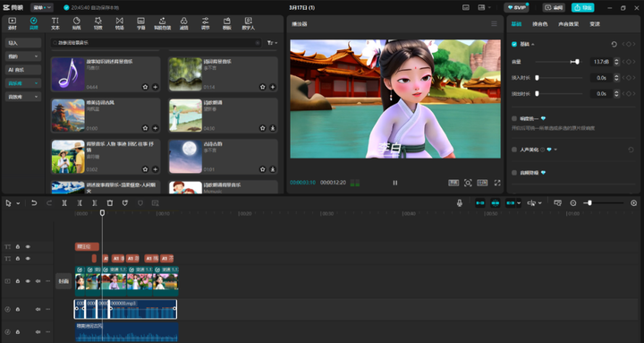
Task: Click the Import (导入) button
Action: [23, 43]
